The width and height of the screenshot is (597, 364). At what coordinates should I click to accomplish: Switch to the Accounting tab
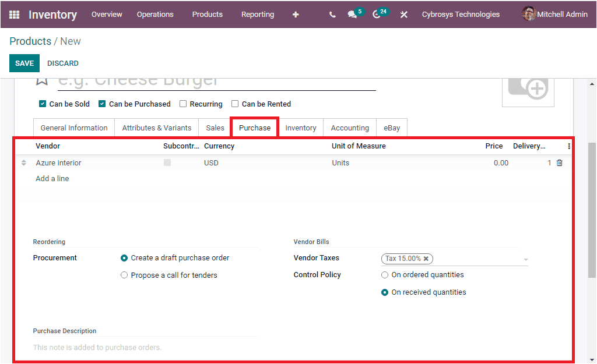click(x=350, y=128)
